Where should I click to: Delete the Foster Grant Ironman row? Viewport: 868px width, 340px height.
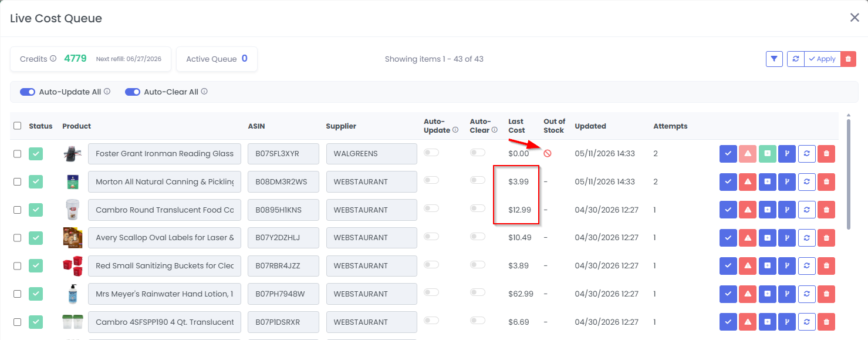click(826, 154)
